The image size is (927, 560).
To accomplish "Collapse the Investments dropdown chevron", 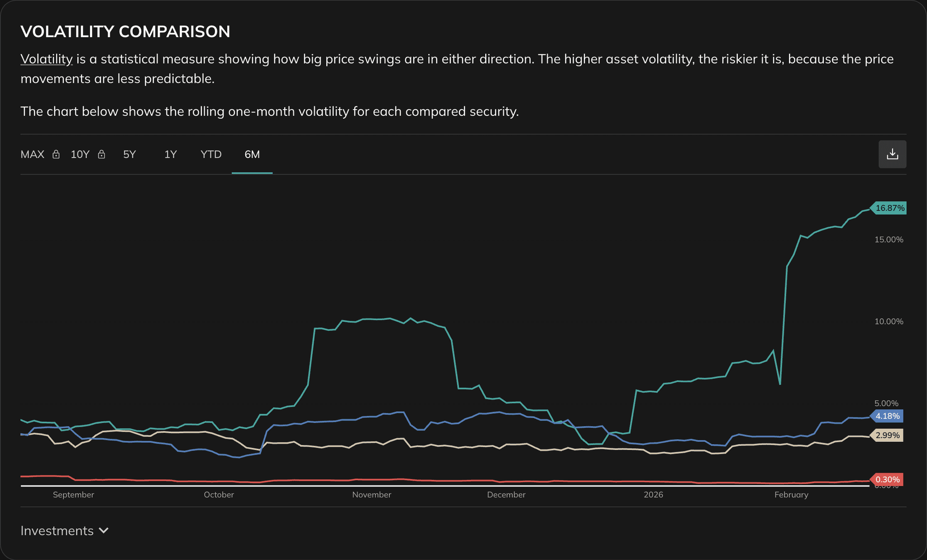I will pyautogui.click(x=104, y=531).
